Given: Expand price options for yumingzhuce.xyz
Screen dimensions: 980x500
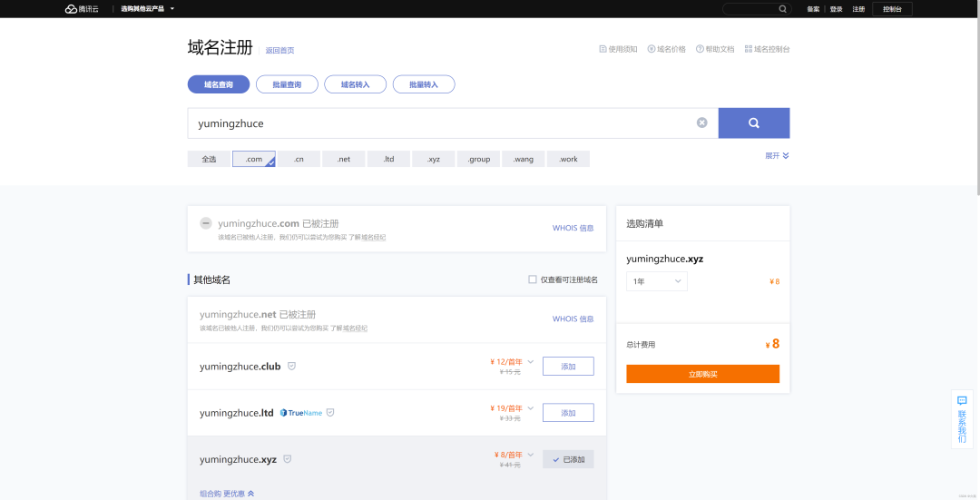Looking at the screenshot, I should [531, 455].
